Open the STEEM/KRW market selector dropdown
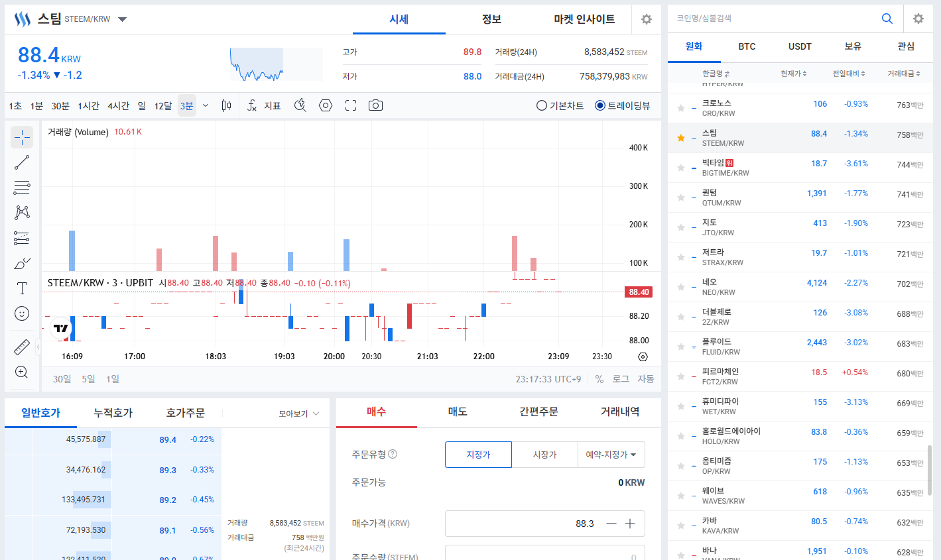941x560 pixels. tap(122, 19)
